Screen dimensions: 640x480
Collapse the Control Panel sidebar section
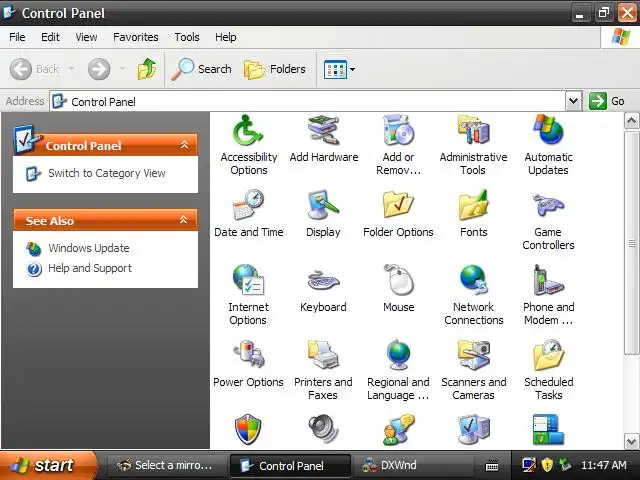(184, 144)
